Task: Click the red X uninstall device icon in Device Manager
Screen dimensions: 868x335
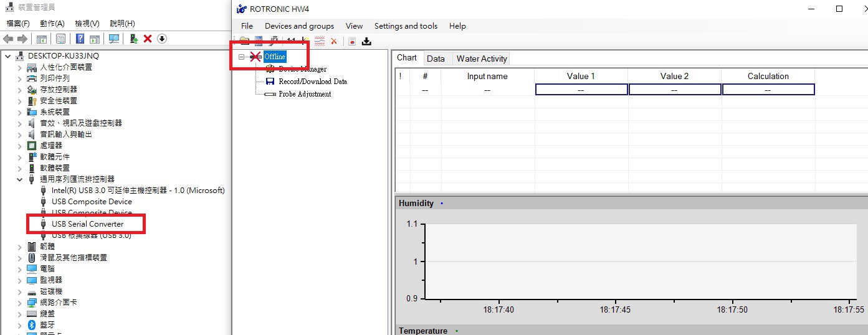Action: [148, 39]
